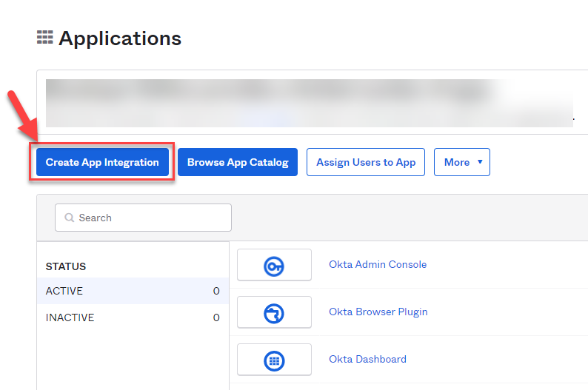The height and width of the screenshot is (390, 588).
Task: Click the Okta Admin Console key icon
Action: pyautogui.click(x=274, y=266)
